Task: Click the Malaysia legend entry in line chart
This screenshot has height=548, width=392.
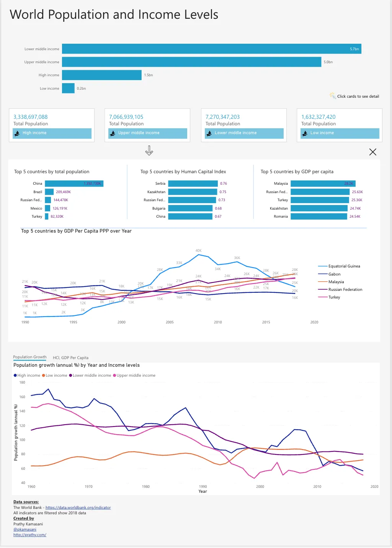Action: [331, 282]
